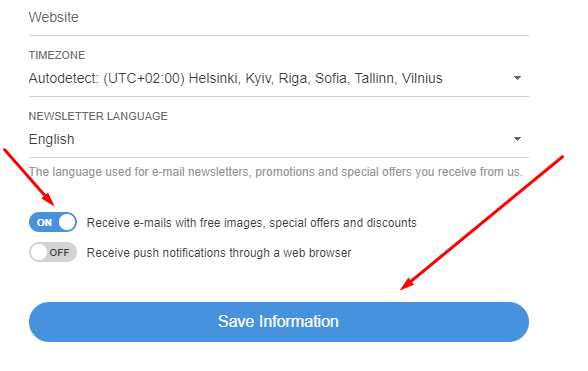Open the timezone dropdown arrow
This screenshot has height=371, width=588.
pyautogui.click(x=517, y=78)
